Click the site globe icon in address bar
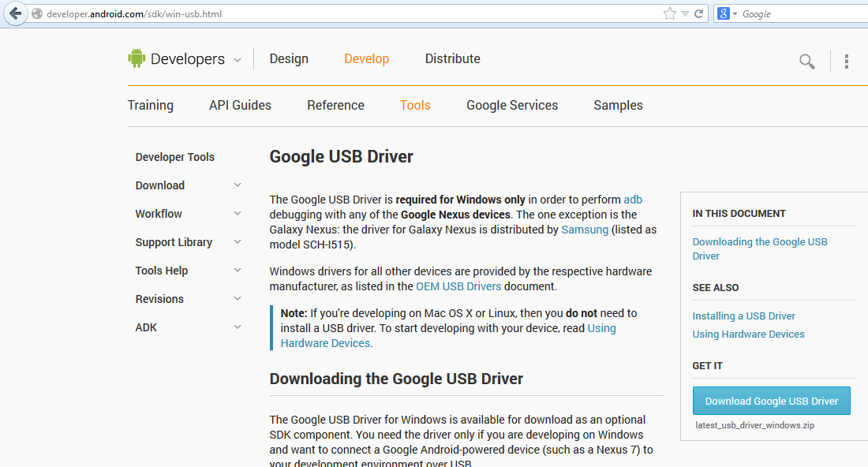The image size is (868, 467). point(36,13)
